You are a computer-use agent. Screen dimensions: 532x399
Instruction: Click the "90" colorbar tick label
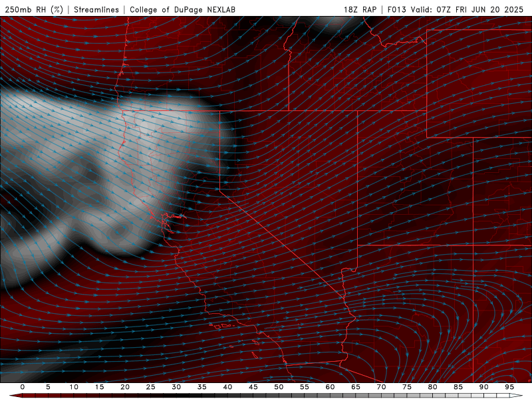tap(483, 387)
